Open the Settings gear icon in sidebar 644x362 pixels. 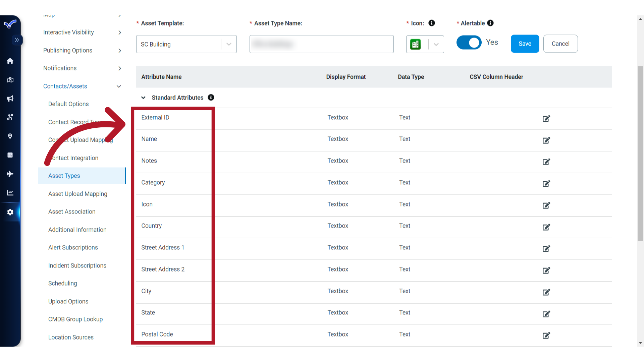coord(10,212)
